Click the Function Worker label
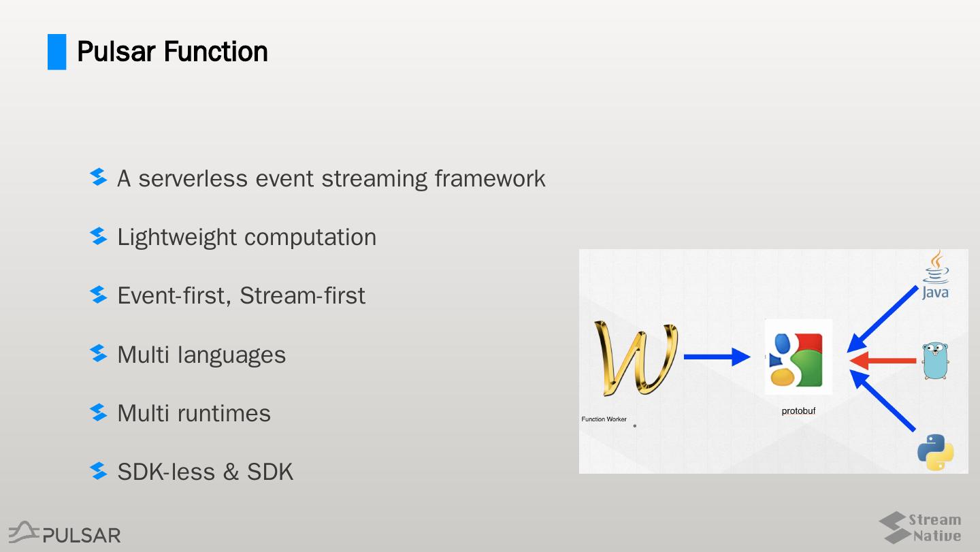Image resolution: width=980 pixels, height=552 pixels. (x=604, y=419)
